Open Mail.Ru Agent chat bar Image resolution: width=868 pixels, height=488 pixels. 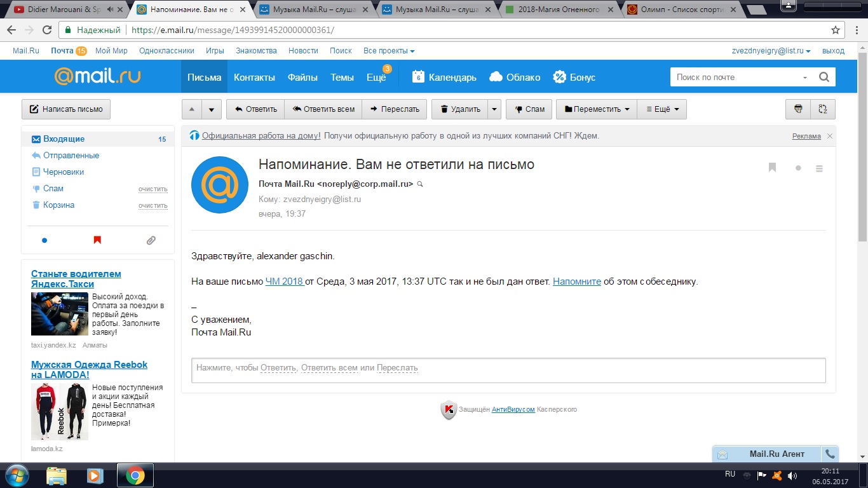(766, 454)
